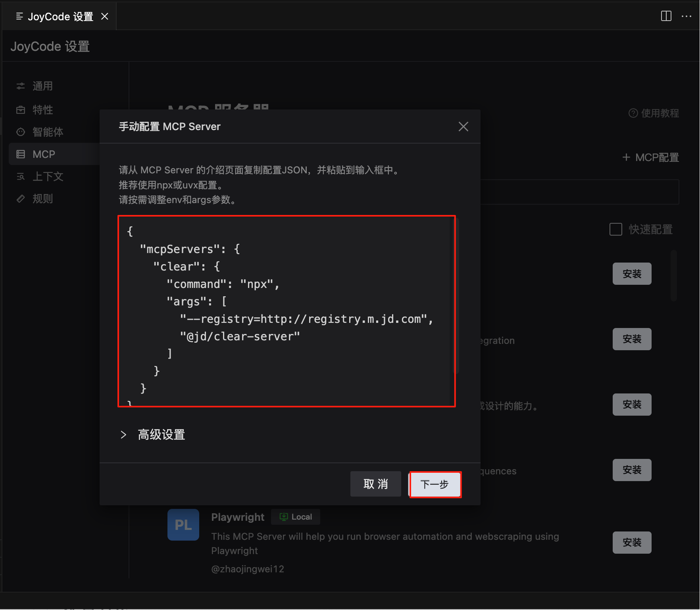Click the Local badge next to Playwright
Screen dimensions: 700x610
pos(296,517)
